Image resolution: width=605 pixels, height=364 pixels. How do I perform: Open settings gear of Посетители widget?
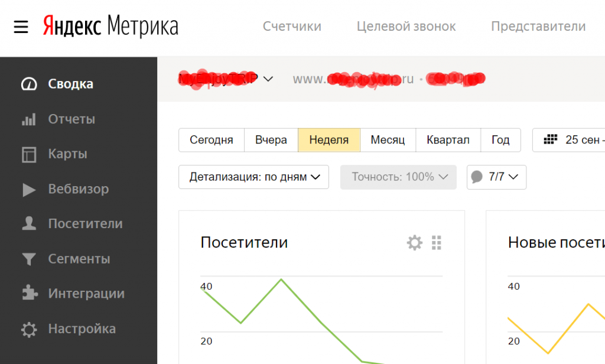pyautogui.click(x=414, y=243)
